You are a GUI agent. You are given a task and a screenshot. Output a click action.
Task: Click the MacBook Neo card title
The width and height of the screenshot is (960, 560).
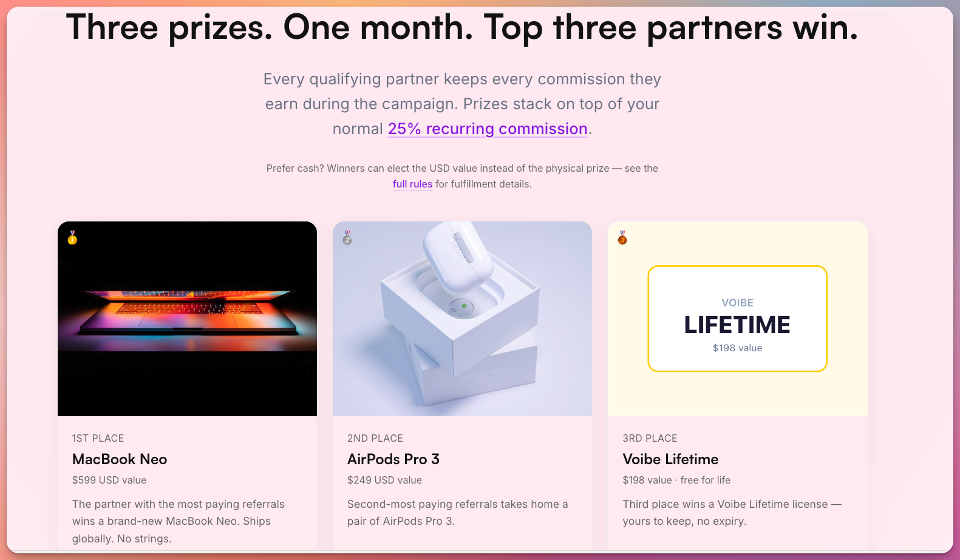(x=120, y=459)
